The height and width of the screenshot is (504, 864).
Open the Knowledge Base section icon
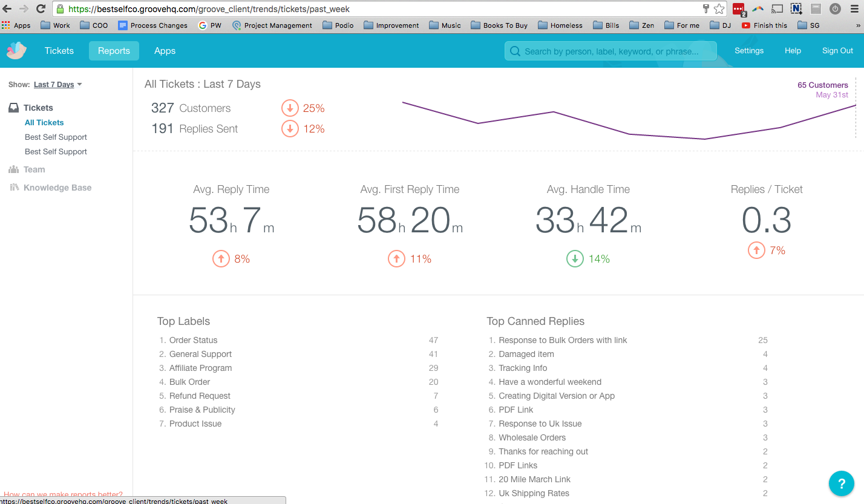pos(13,187)
